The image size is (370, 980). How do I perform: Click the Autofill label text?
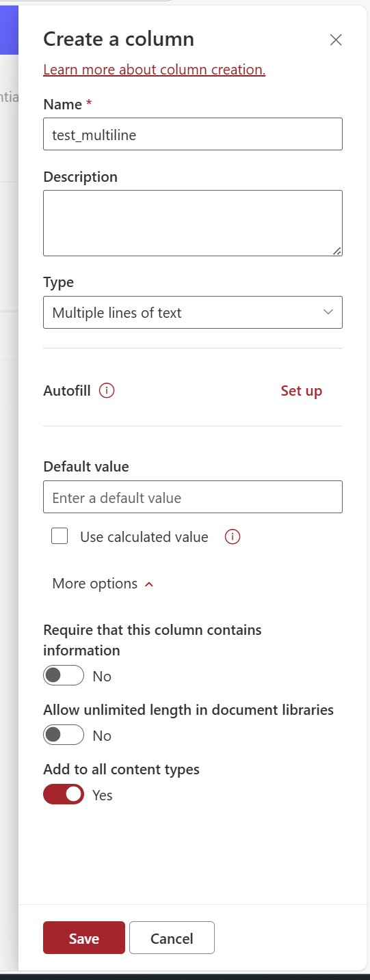tap(67, 391)
